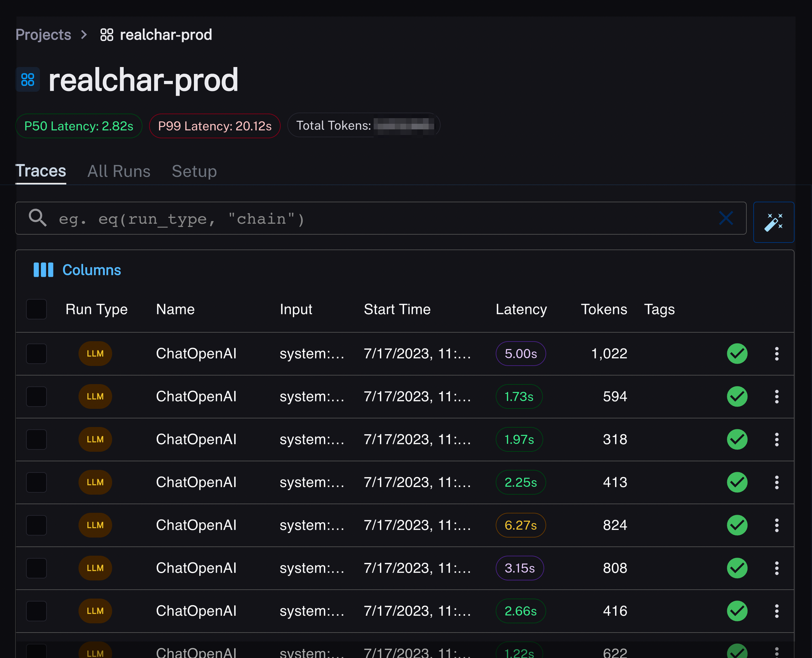The width and height of the screenshot is (812, 658).
Task: Clear the search filter with X icon
Action: [726, 218]
